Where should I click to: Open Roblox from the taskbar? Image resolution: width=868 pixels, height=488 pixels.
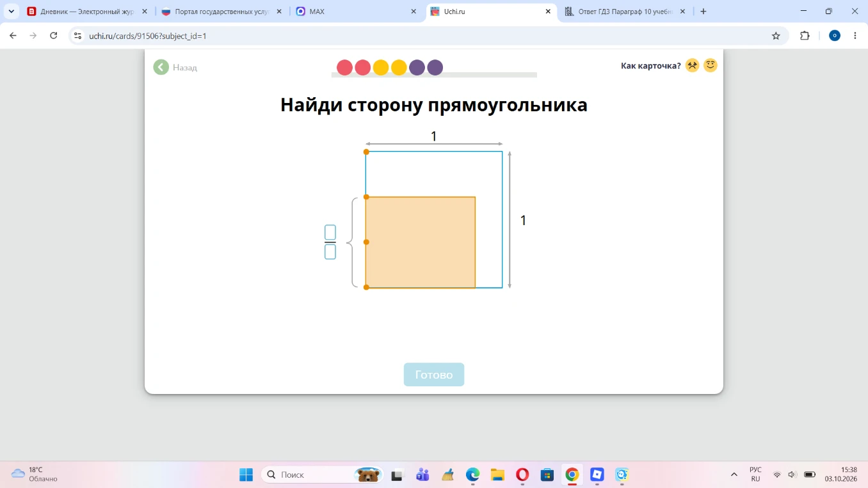point(597,475)
